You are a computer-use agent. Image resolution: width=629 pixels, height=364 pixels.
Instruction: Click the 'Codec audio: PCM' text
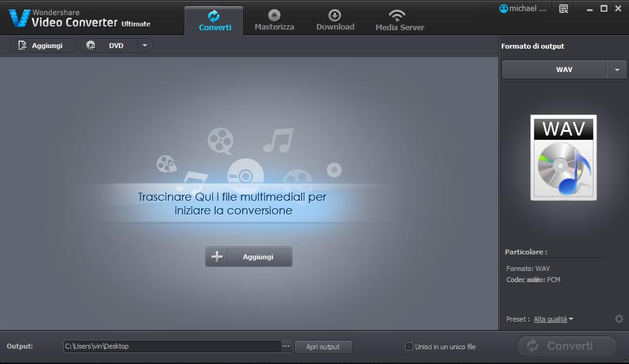pyautogui.click(x=533, y=280)
